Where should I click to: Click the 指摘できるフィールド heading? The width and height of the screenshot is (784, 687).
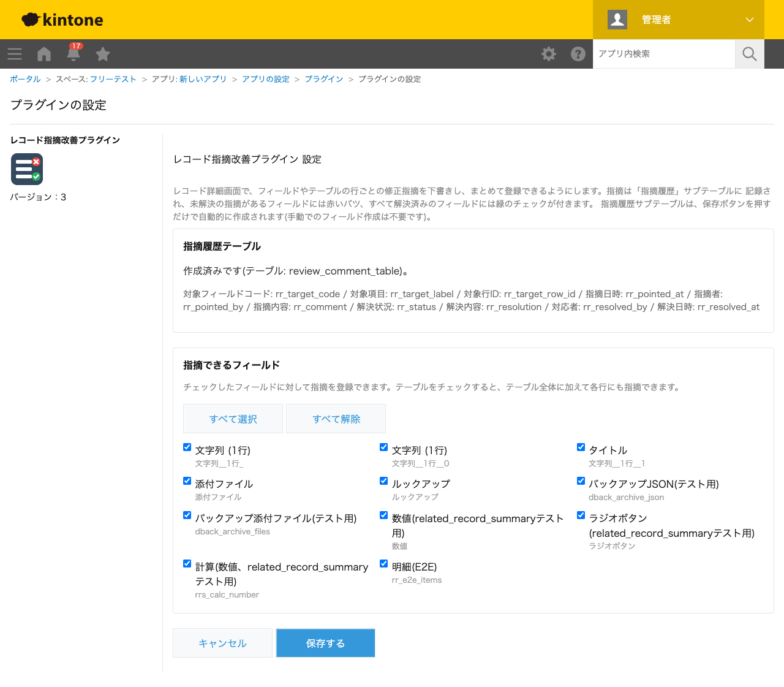point(232,365)
